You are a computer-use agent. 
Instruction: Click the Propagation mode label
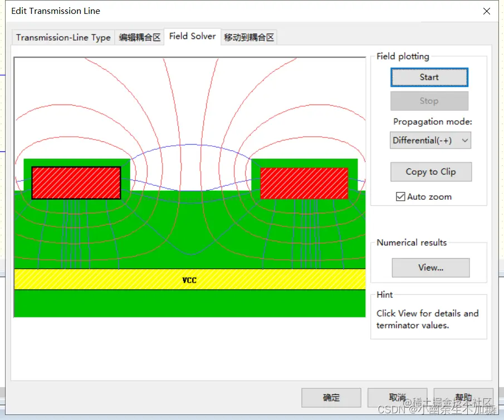click(x=433, y=122)
